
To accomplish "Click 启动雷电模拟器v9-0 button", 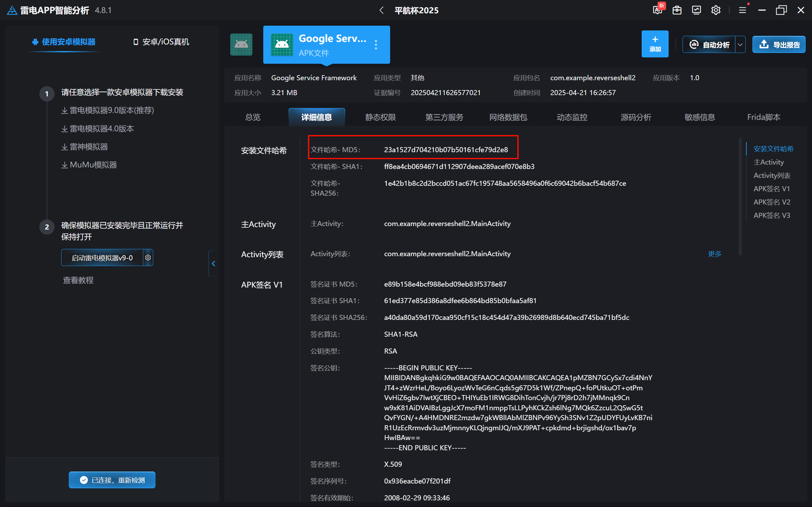I will click(102, 257).
